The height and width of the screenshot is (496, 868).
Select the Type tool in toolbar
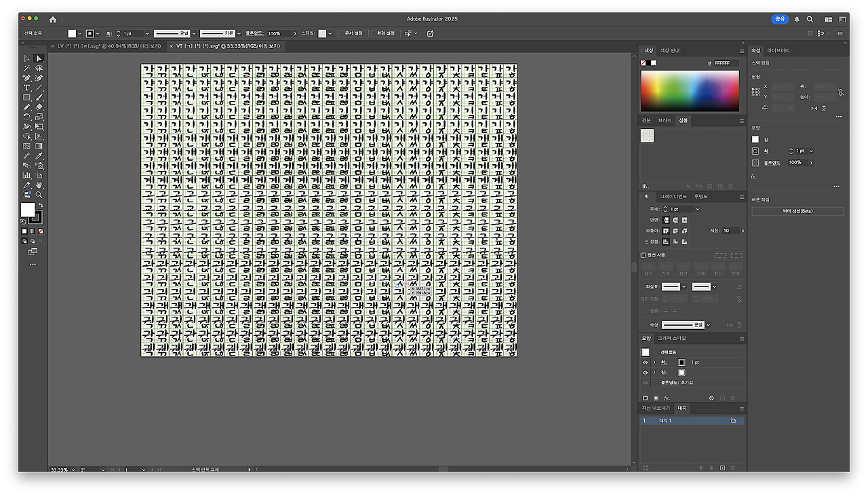click(x=27, y=88)
